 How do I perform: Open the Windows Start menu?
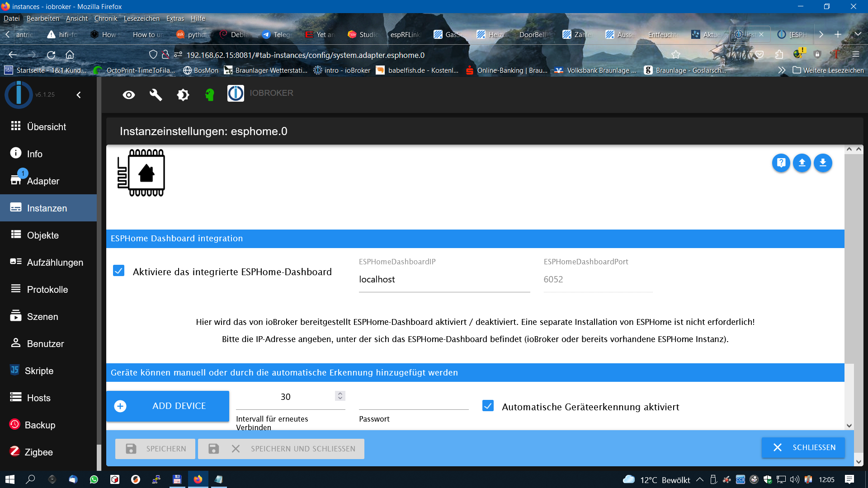(9, 479)
